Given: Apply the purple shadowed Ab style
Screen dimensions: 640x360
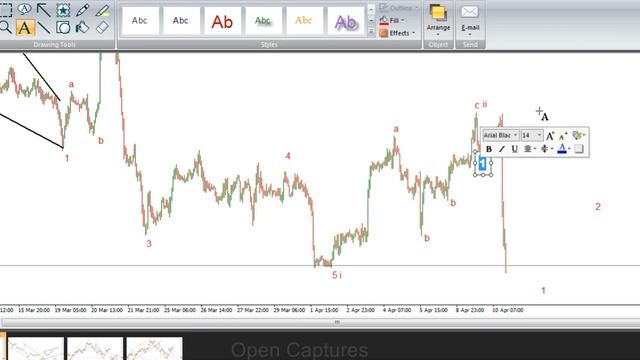Looking at the screenshot, I should coord(345,20).
